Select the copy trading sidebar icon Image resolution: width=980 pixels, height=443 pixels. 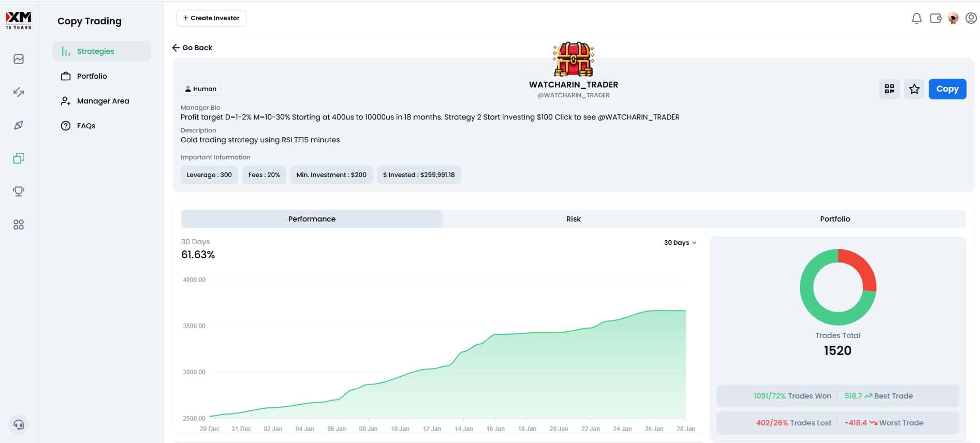point(19,158)
